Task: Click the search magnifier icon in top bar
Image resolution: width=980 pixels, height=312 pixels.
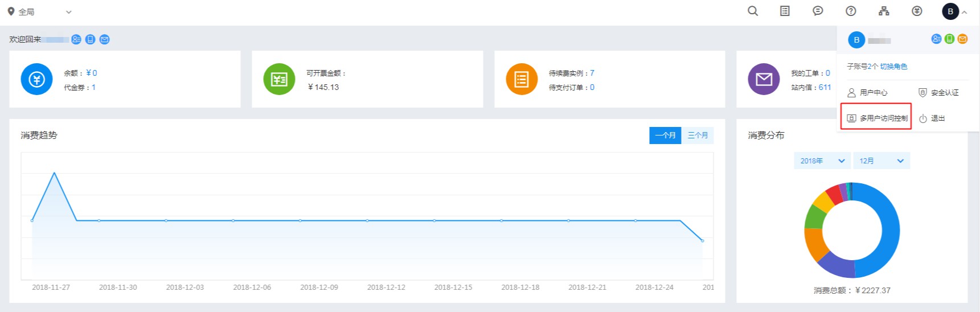Action: tap(752, 11)
